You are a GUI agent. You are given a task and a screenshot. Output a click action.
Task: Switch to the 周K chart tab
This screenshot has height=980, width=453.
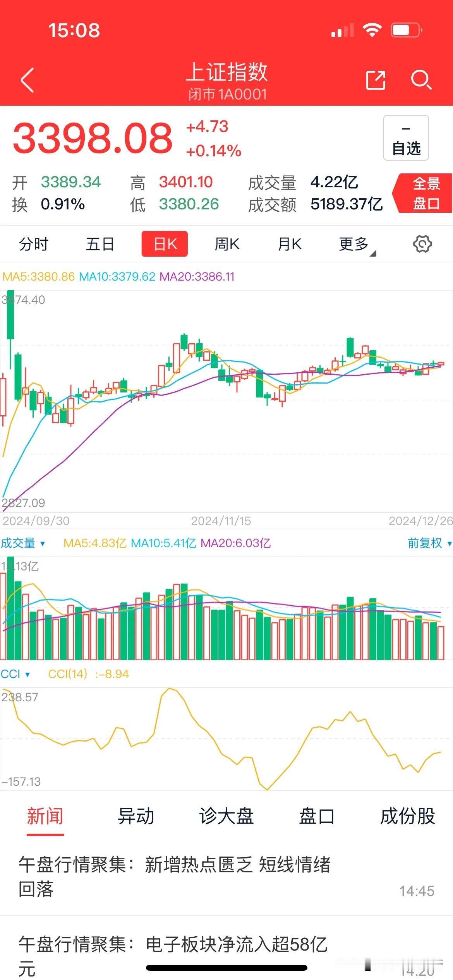point(227,244)
